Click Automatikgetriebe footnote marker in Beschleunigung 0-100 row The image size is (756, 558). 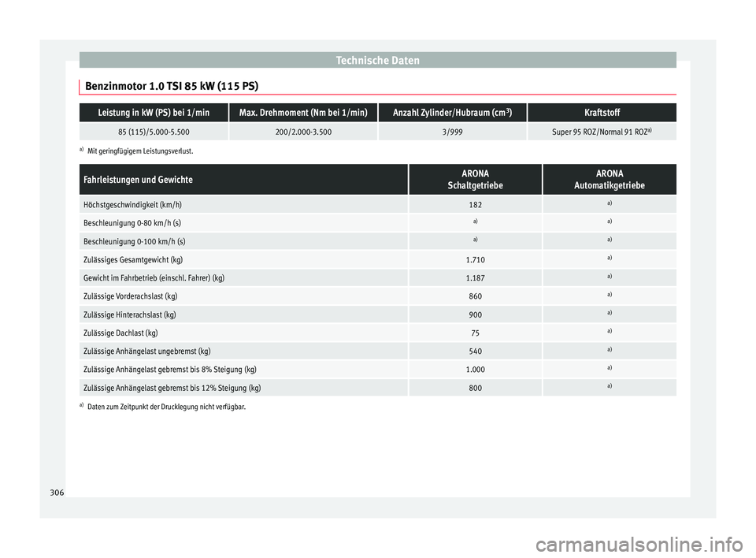[x=610, y=240]
